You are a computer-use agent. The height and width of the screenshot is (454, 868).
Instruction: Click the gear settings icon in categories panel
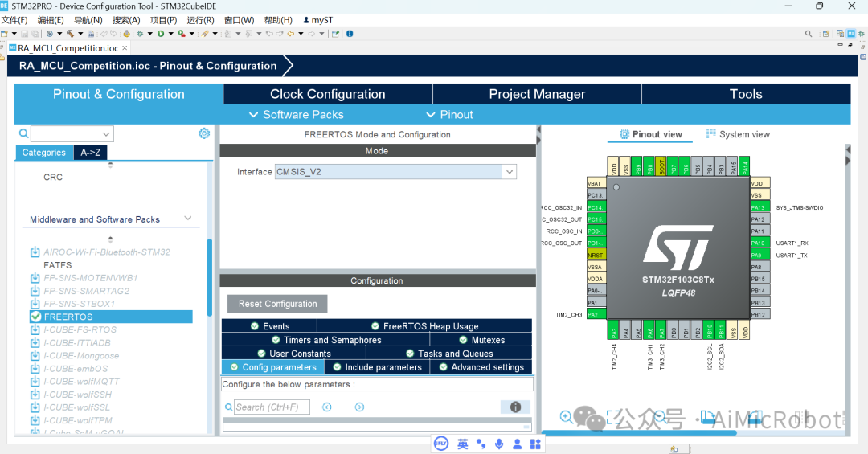click(x=204, y=133)
